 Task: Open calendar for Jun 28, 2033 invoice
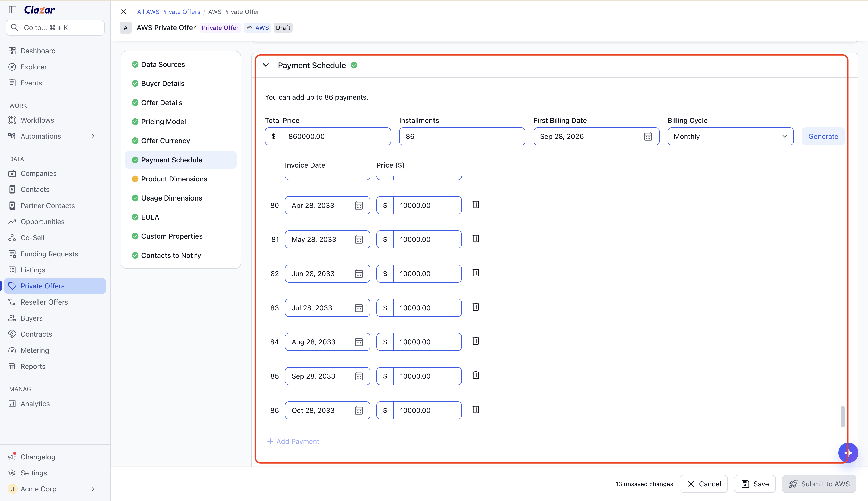pos(359,274)
